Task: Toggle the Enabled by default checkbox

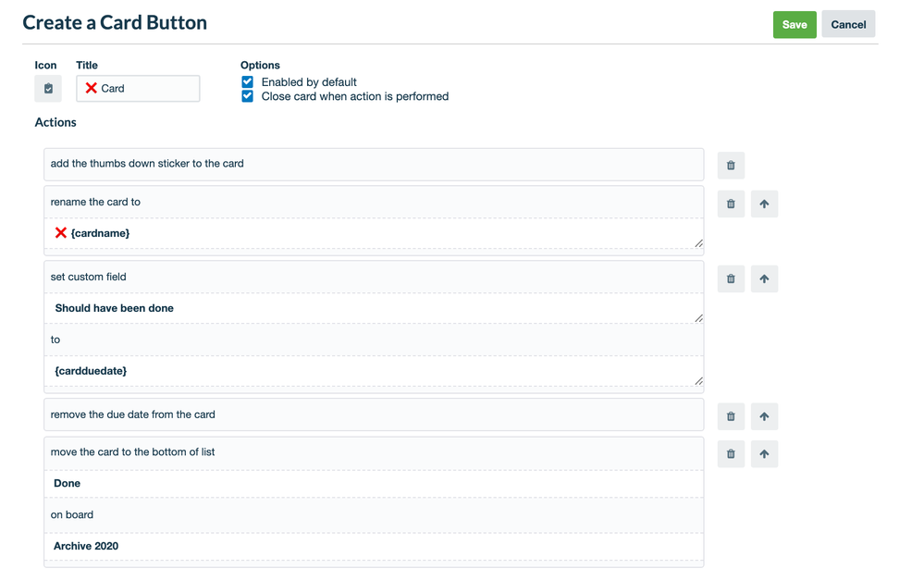Action: [x=248, y=81]
